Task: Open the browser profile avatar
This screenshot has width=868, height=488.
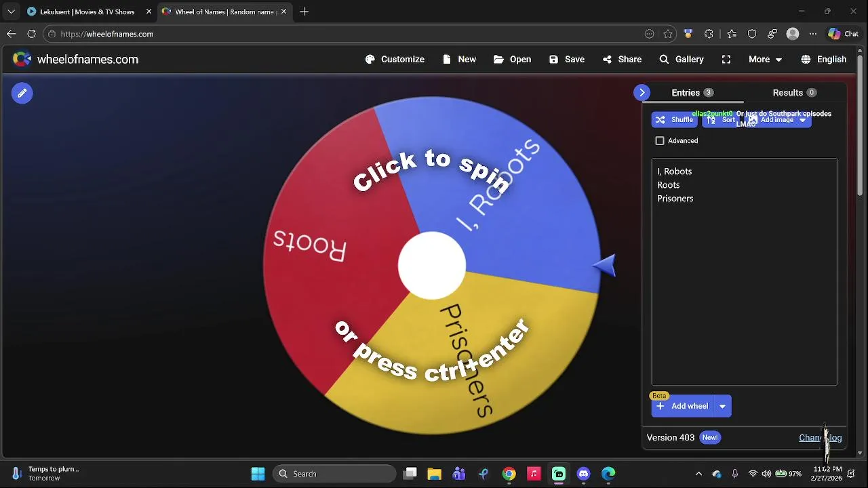Action: [x=792, y=34]
